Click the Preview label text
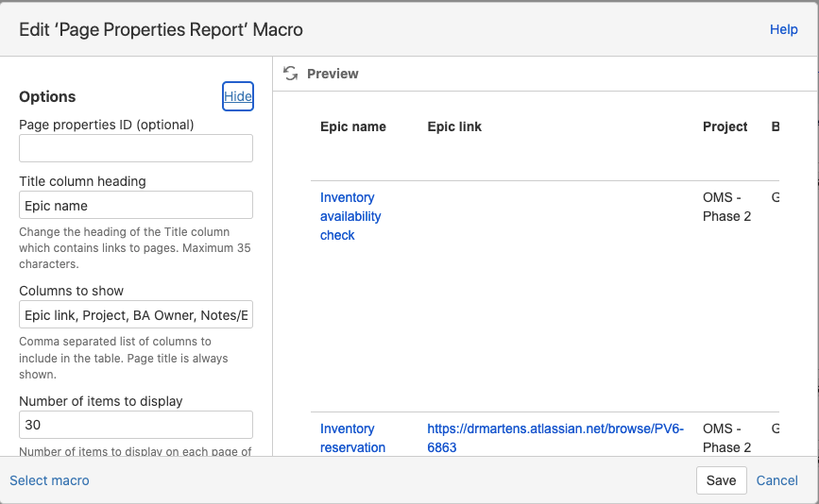Screen dimensions: 819x504 tap(333, 74)
